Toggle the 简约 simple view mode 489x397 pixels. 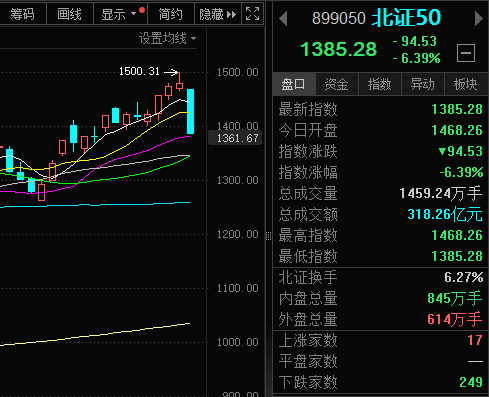pyautogui.click(x=170, y=14)
